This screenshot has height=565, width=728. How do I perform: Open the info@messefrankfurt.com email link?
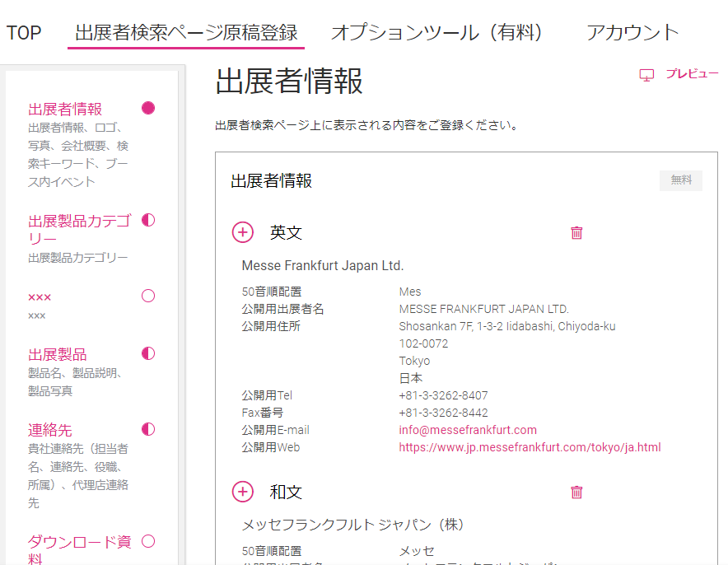point(468,430)
